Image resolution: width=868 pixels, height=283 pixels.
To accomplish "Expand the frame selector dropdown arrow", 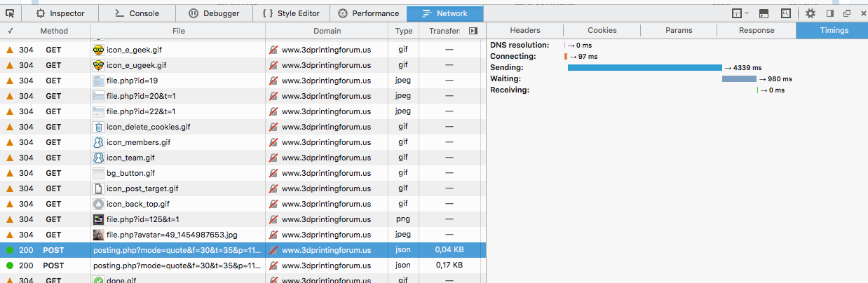I will [x=747, y=13].
